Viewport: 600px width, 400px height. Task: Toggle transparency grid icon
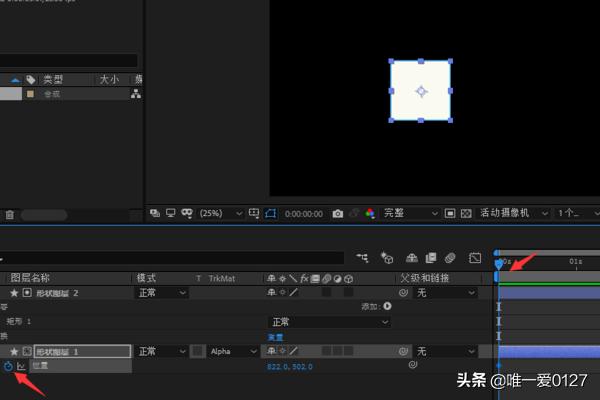coord(466,213)
